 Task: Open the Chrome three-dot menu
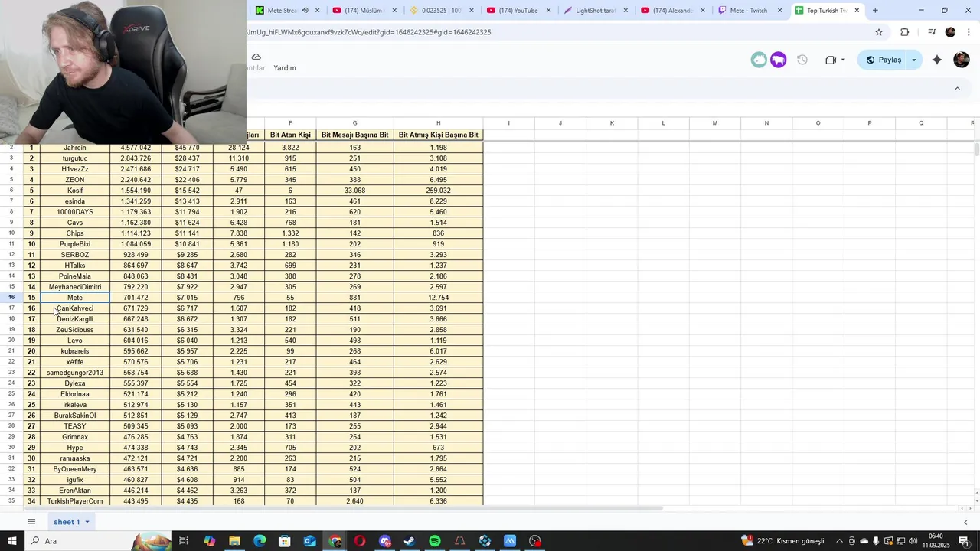[969, 32]
